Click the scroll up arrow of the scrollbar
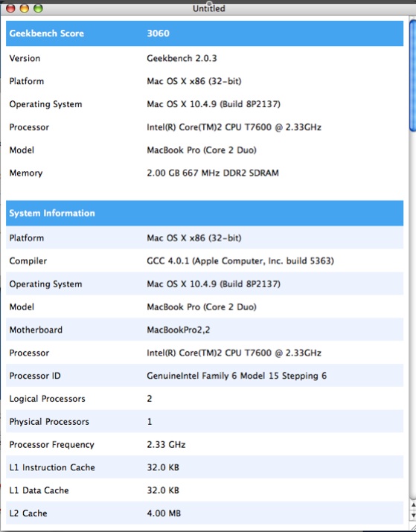This screenshot has height=532, width=416. tap(413, 505)
